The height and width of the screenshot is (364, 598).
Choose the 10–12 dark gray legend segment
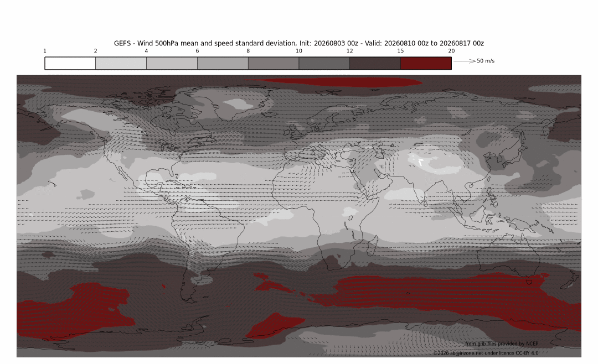[324, 63]
